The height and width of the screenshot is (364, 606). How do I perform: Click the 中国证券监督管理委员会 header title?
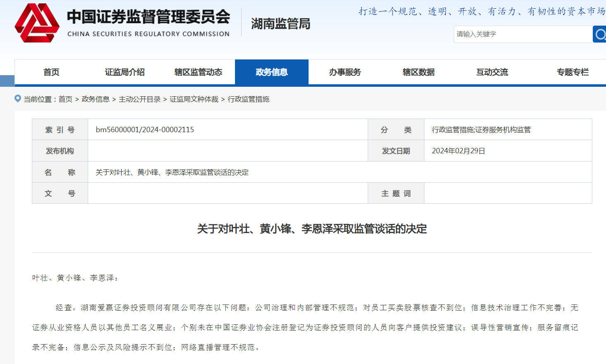point(149,17)
